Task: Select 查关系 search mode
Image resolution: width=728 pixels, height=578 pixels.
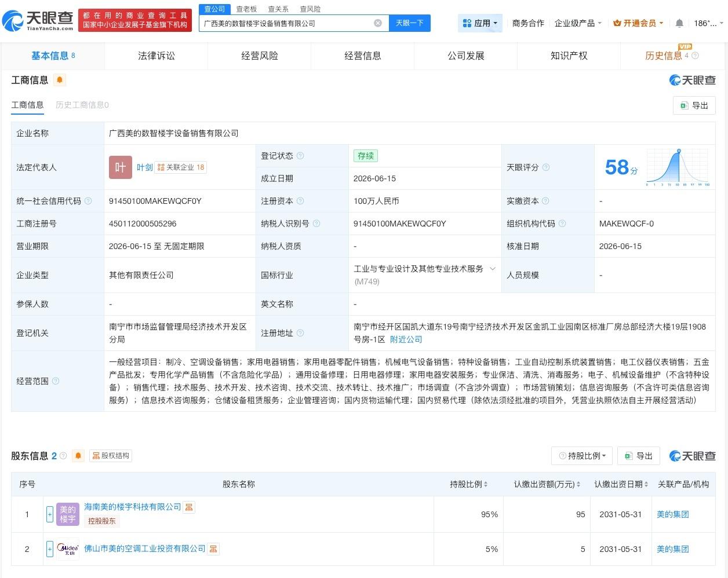Action: coord(278,9)
